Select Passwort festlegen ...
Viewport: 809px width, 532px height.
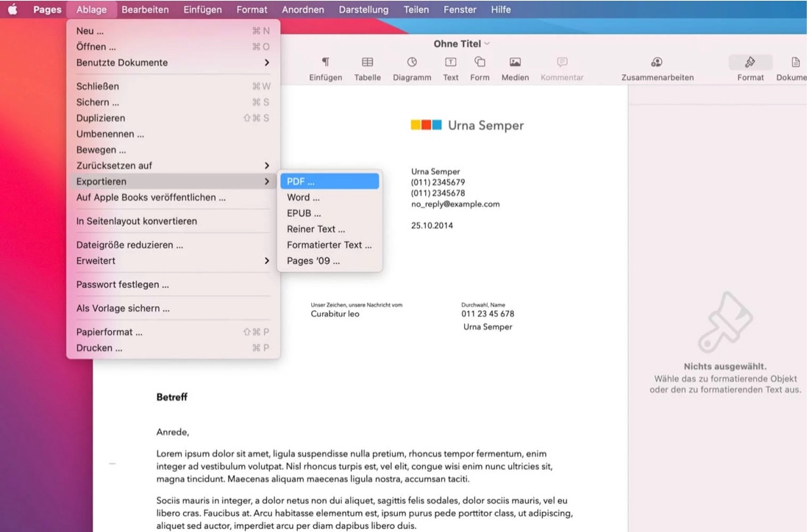(x=173, y=284)
